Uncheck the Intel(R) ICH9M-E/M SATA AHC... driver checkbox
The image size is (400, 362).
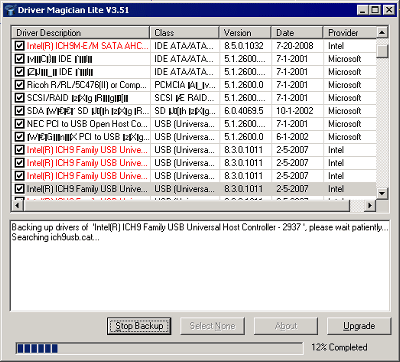20,46
